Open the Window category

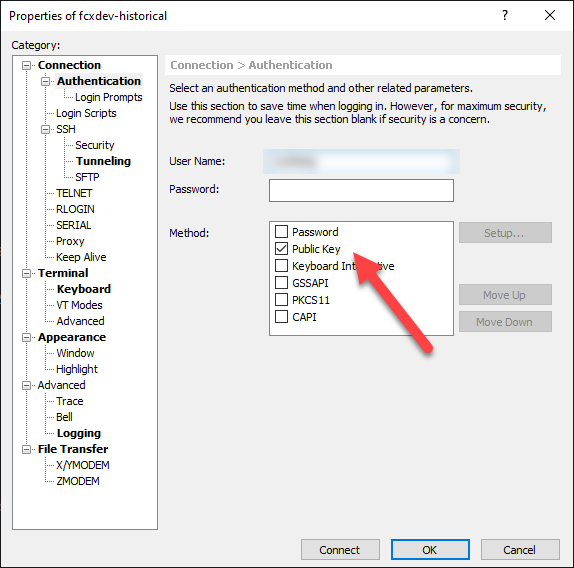point(75,353)
